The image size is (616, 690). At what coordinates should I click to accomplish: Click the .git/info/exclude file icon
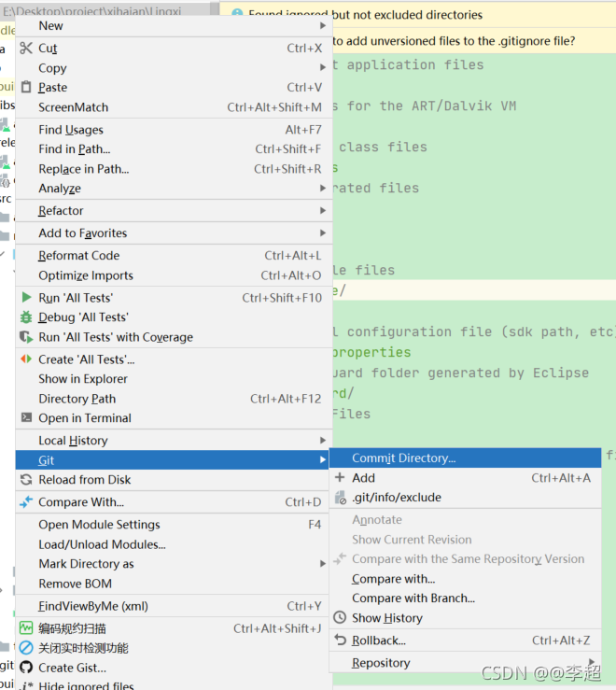pos(340,498)
